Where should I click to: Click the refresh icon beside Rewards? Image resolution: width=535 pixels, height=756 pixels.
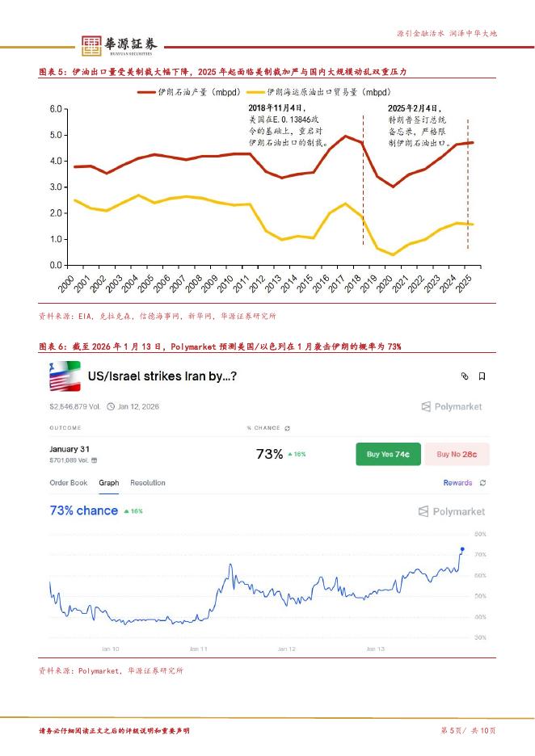point(482,483)
